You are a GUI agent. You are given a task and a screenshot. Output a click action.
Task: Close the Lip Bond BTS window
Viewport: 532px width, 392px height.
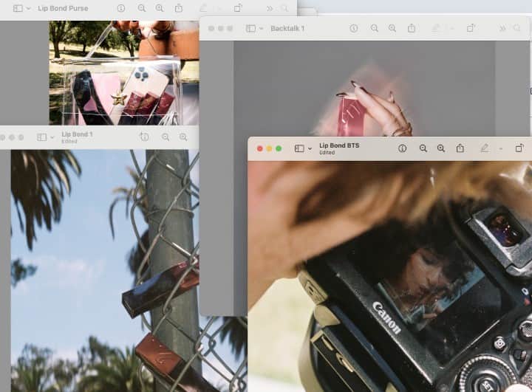pos(260,148)
